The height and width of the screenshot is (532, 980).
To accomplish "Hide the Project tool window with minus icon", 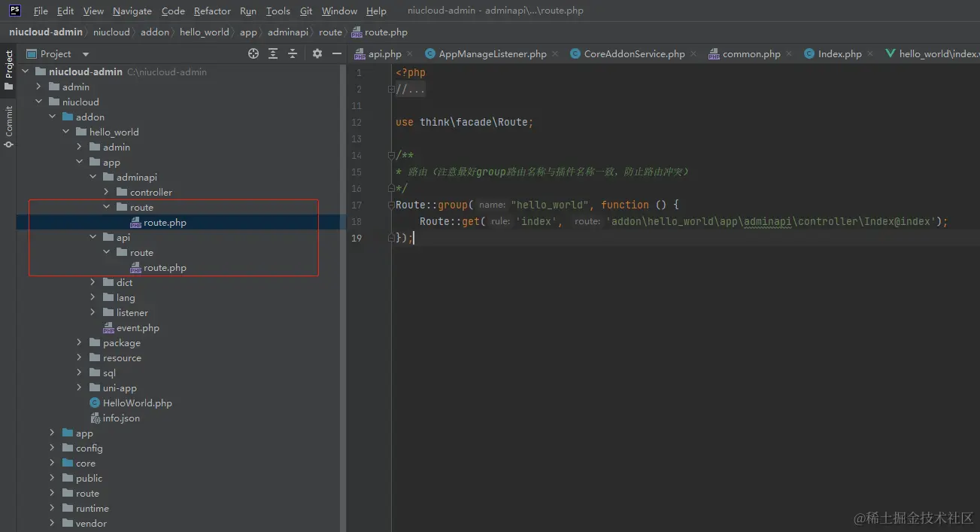I will pyautogui.click(x=337, y=53).
